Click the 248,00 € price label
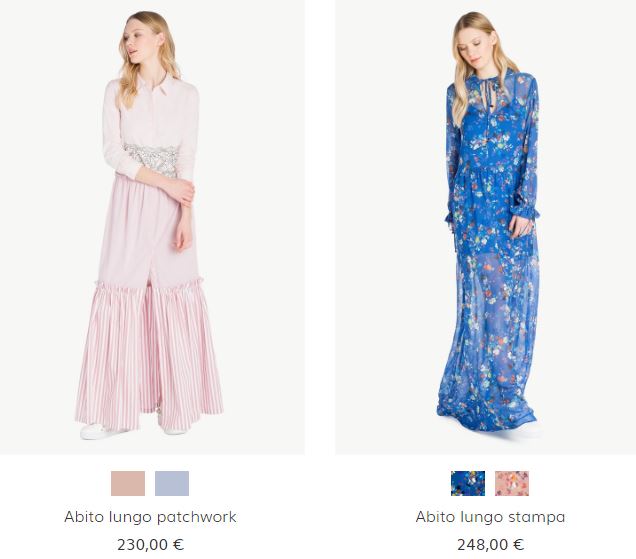The image size is (636, 559). (x=490, y=544)
